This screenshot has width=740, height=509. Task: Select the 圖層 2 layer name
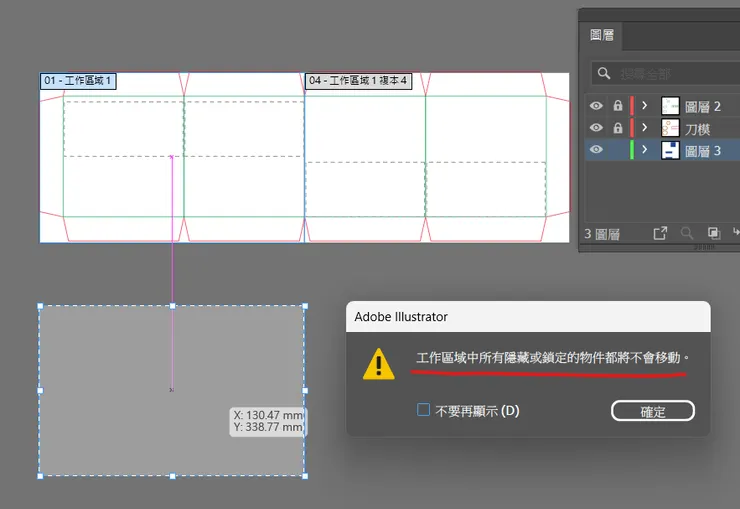703,107
